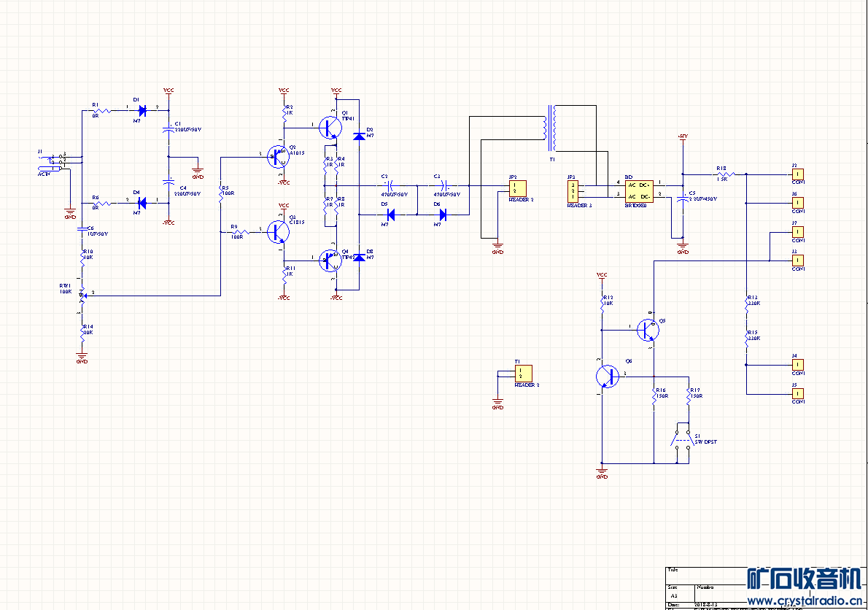This screenshot has height=610, width=868.
Task: Click the Q4 TIP42 transistor symbol
Action: click(x=330, y=260)
